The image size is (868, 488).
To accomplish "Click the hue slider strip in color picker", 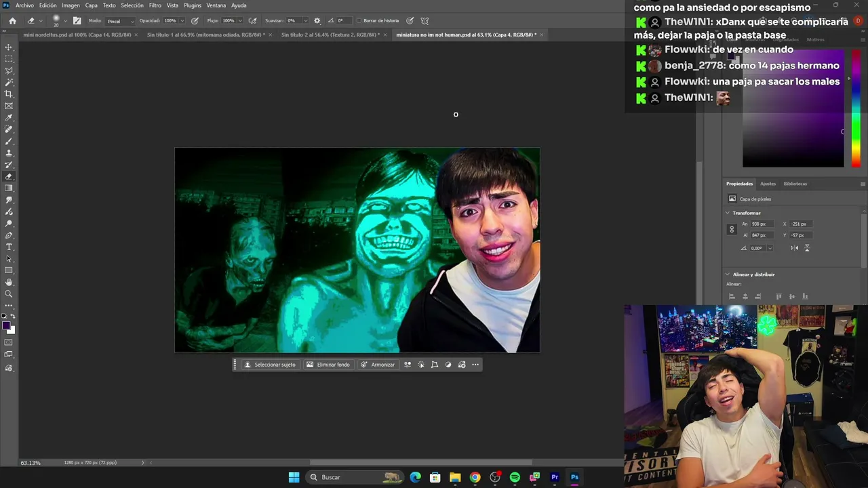I will pyautogui.click(x=856, y=108).
